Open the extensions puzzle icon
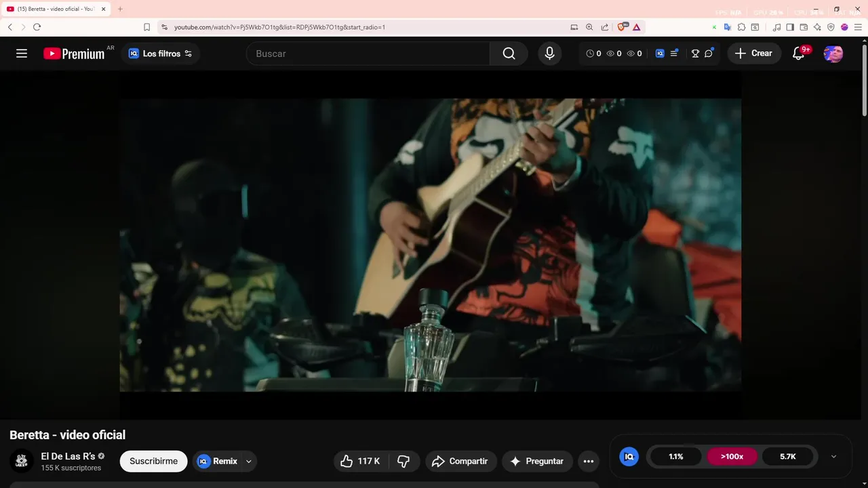This screenshot has width=868, height=488. 741,27
